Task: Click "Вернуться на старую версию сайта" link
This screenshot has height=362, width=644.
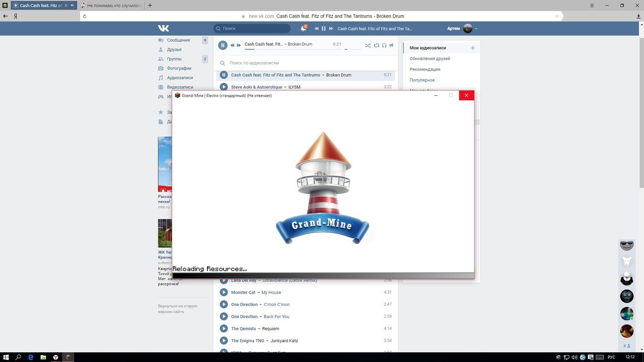Action: coord(178,309)
